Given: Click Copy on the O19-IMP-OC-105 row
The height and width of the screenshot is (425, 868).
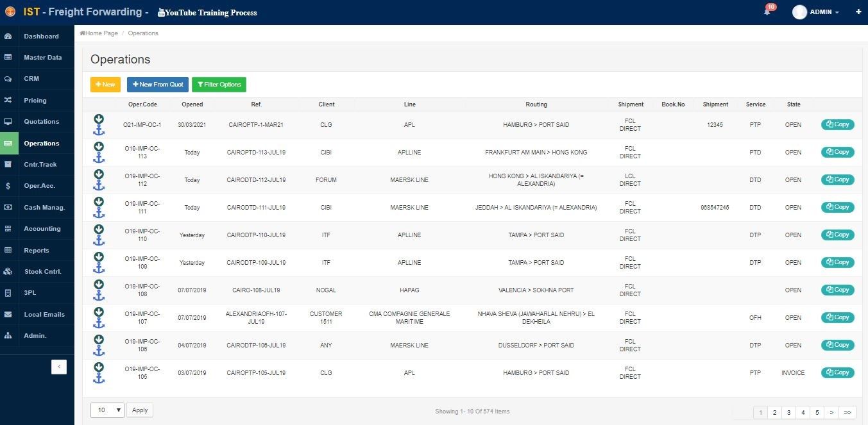Looking at the screenshot, I should coord(837,372).
